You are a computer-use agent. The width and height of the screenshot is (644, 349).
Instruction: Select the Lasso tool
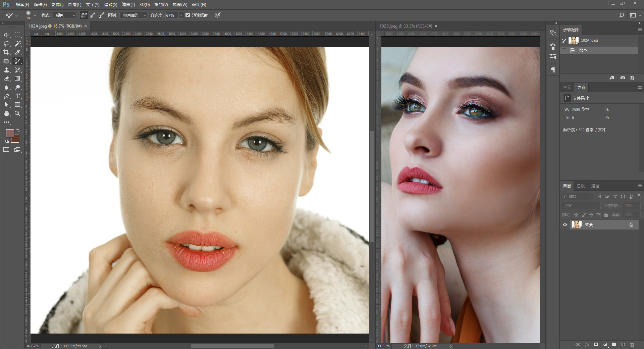[6, 44]
